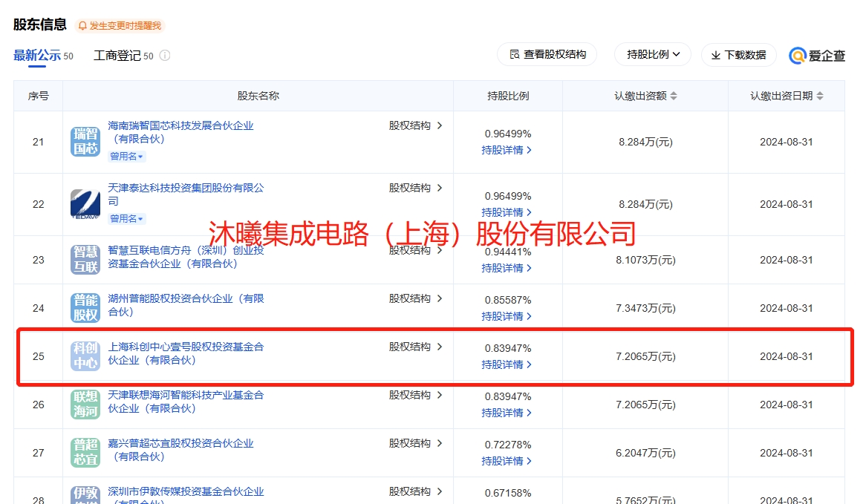The width and height of the screenshot is (866, 504).
Task: Click the 股东名称 column header
Action: (258, 96)
